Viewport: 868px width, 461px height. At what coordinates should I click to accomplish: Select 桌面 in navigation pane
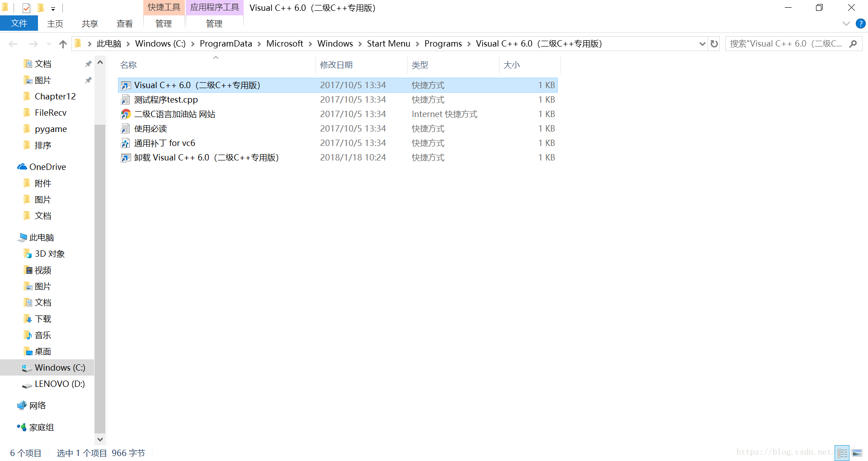click(x=43, y=352)
